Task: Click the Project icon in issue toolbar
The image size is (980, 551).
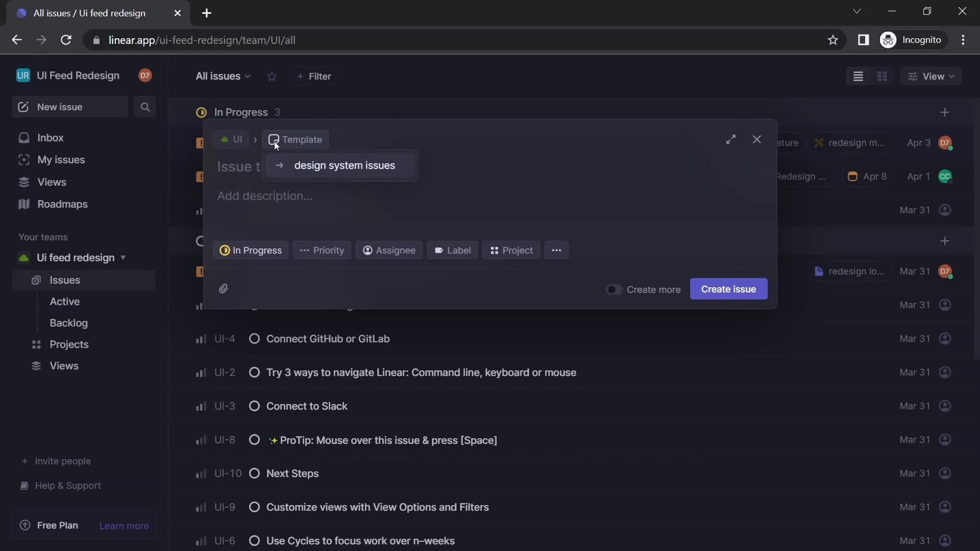Action: 494,251
